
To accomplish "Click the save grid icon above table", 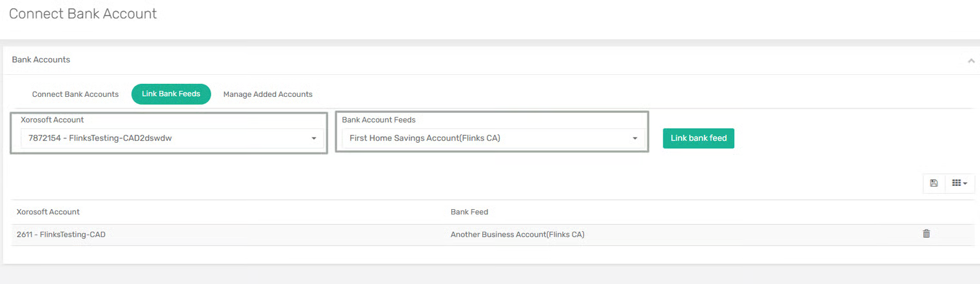I will pyautogui.click(x=934, y=183).
